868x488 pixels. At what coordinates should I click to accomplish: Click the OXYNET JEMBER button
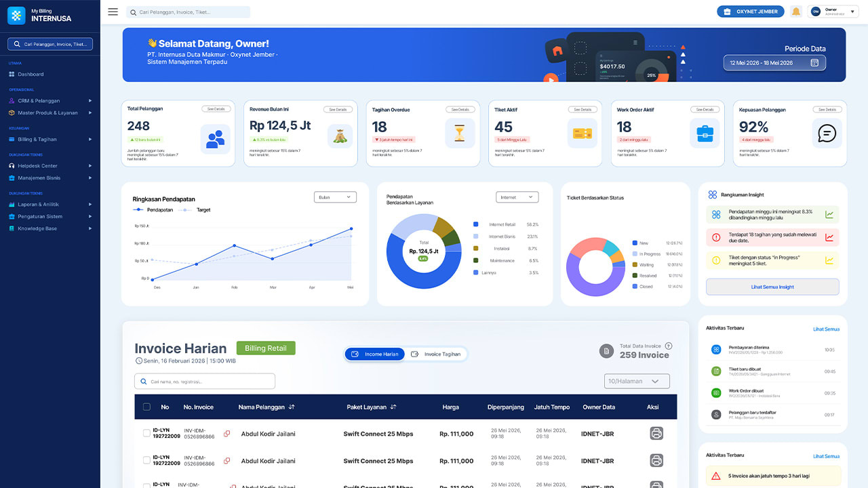(x=751, y=12)
